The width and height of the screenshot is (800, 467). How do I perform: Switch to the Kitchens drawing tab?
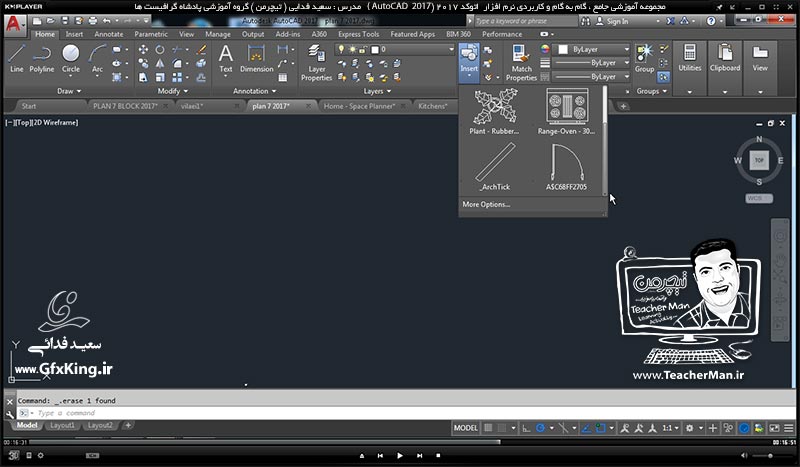click(x=433, y=106)
